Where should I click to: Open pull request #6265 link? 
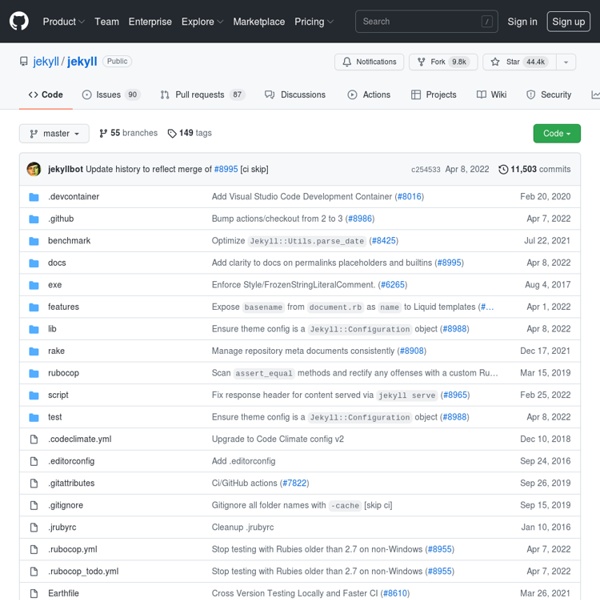pos(393,285)
